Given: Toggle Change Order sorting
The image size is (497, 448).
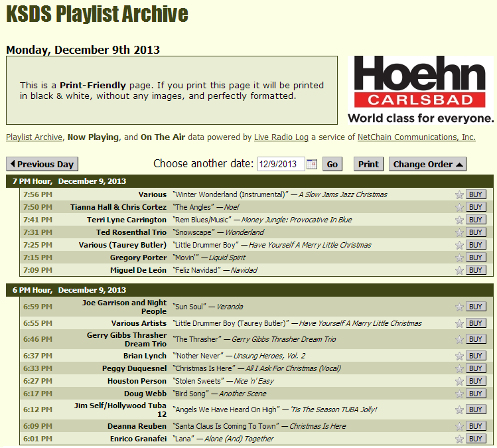Looking at the screenshot, I should coord(427,164).
